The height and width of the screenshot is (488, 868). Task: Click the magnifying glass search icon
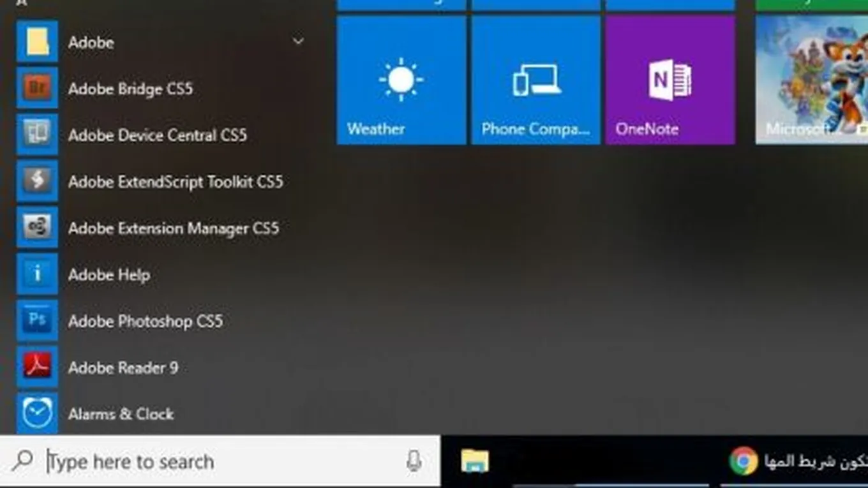[23, 461]
